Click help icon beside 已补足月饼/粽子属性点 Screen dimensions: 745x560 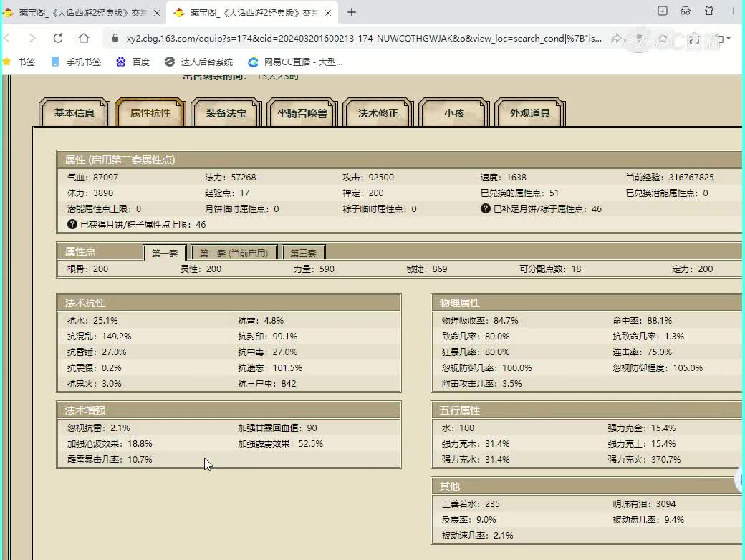(x=485, y=208)
